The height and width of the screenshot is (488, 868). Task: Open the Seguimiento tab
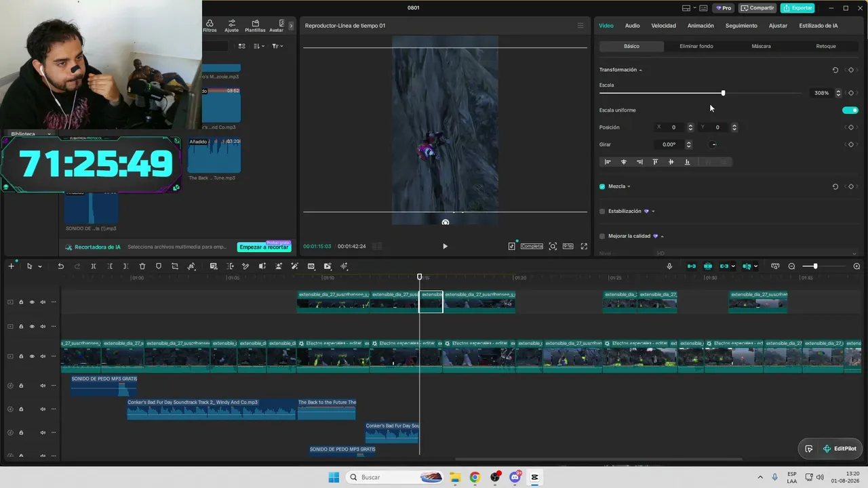click(x=741, y=26)
